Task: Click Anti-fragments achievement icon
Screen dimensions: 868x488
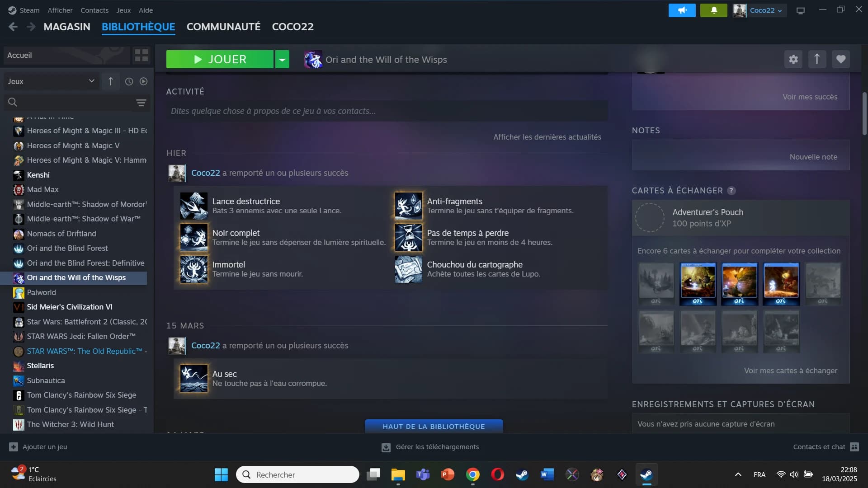Action: (409, 206)
